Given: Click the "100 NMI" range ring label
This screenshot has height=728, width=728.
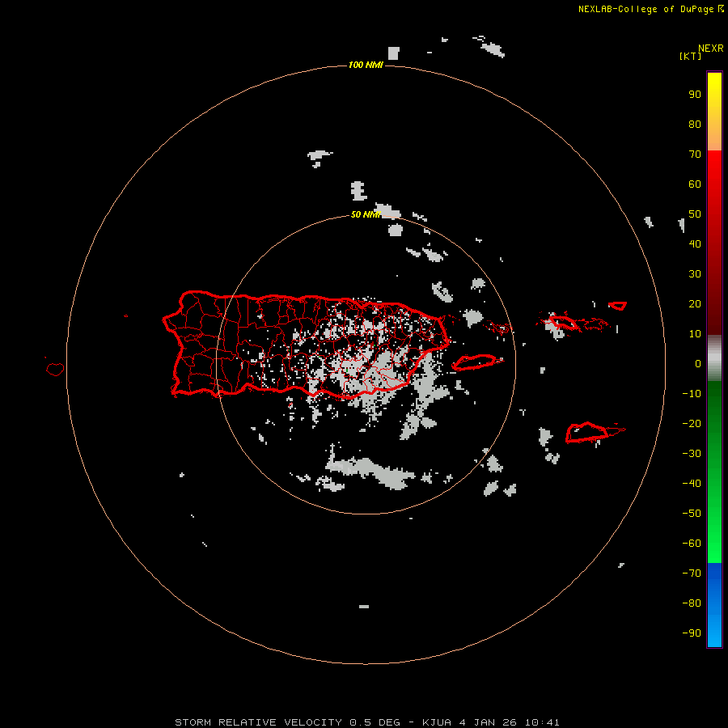Looking at the screenshot, I should point(366,65).
